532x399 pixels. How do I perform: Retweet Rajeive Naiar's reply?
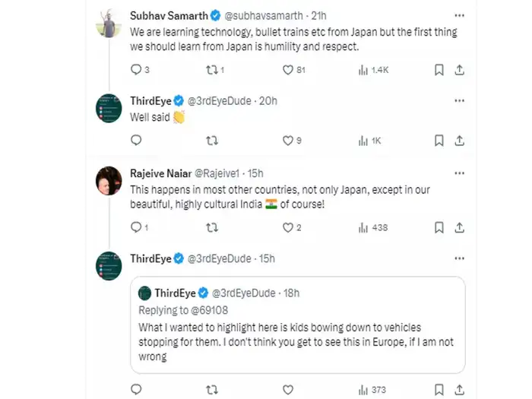click(213, 226)
